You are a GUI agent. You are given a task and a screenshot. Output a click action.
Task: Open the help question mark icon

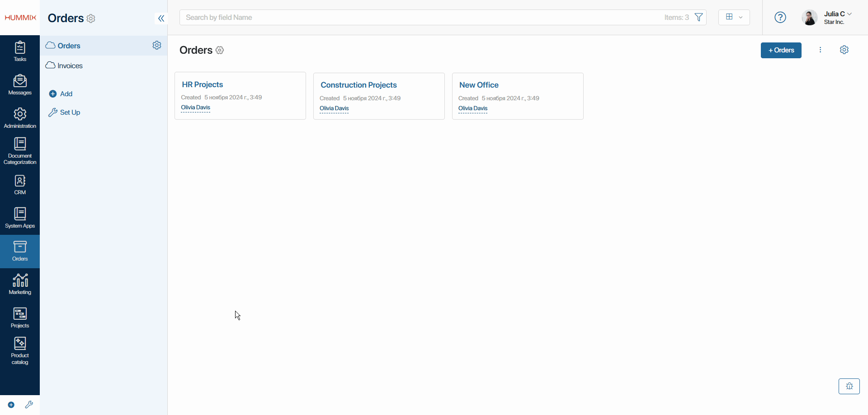(x=780, y=17)
